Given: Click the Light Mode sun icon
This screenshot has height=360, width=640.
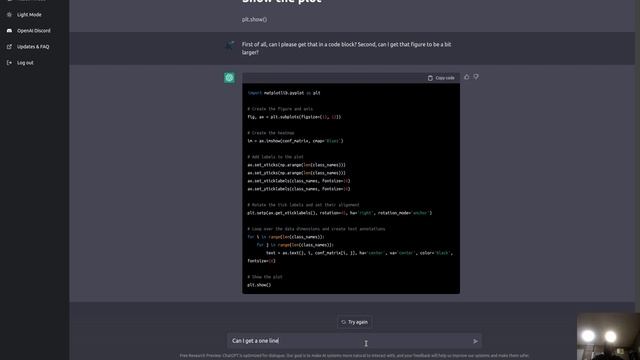Looking at the screenshot, I should [x=9, y=15].
